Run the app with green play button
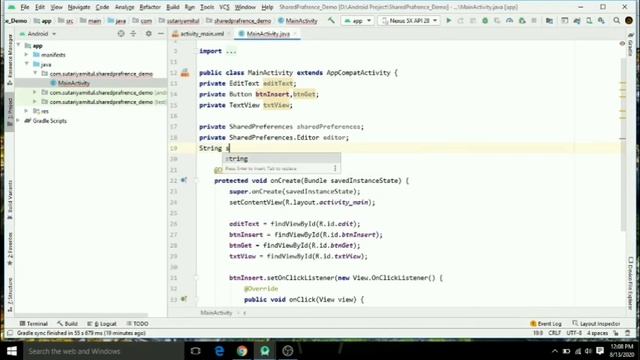The image size is (640, 360). tap(449, 20)
